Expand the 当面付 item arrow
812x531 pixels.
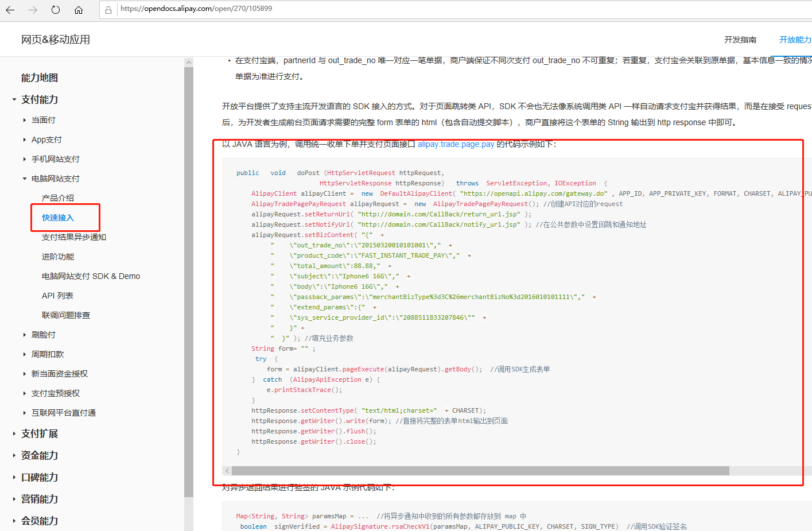coord(25,120)
